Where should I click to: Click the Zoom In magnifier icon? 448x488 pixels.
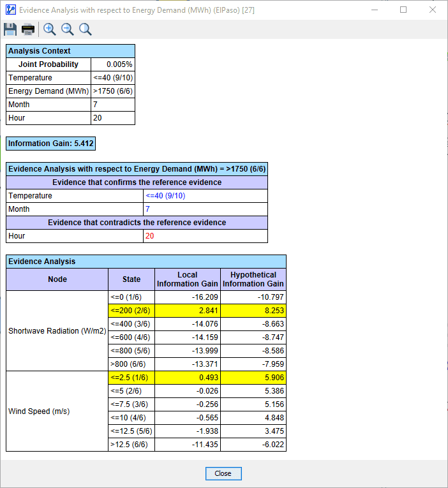(x=50, y=29)
